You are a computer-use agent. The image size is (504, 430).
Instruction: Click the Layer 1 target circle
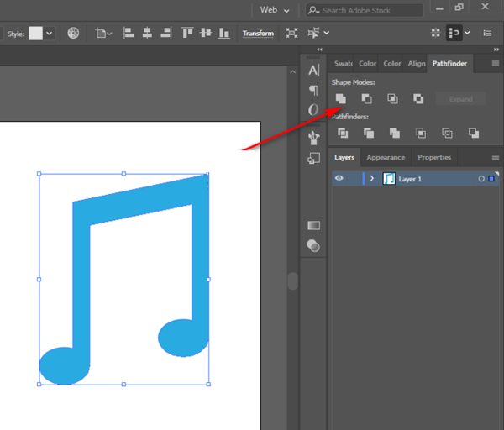[x=481, y=179]
